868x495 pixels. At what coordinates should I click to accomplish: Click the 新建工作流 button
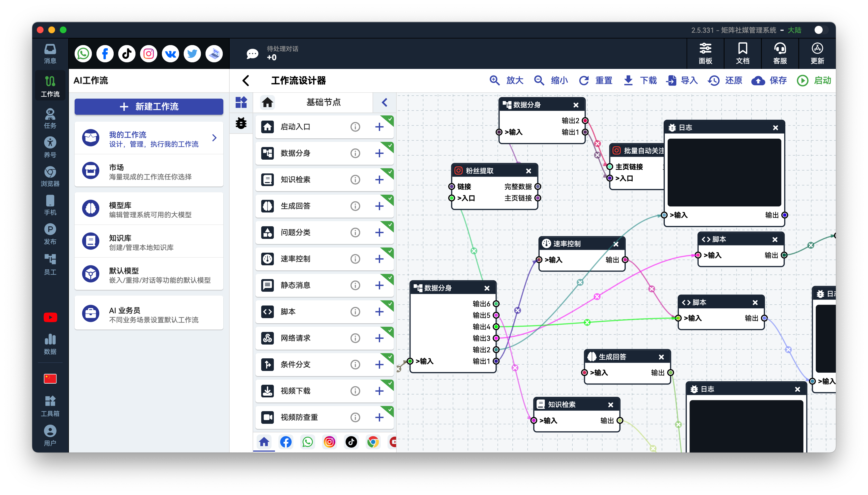[149, 107]
